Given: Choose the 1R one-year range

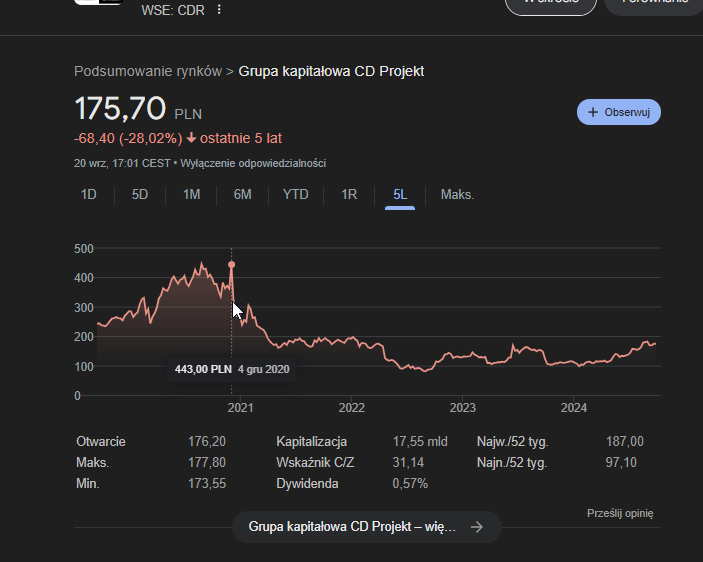Looking at the screenshot, I should coord(349,194).
